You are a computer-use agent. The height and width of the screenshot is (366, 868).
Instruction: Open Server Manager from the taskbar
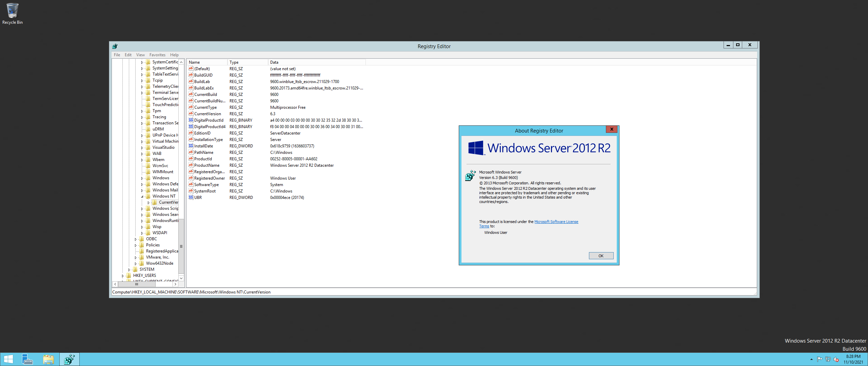(27, 359)
